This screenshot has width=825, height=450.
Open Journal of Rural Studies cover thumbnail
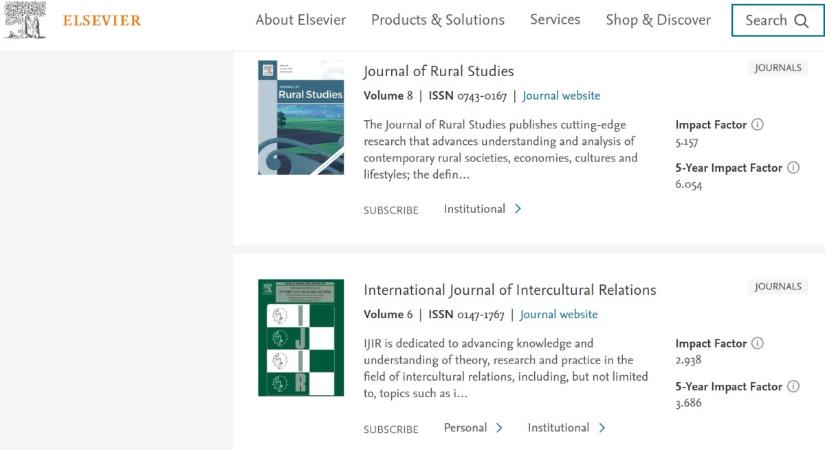point(301,117)
